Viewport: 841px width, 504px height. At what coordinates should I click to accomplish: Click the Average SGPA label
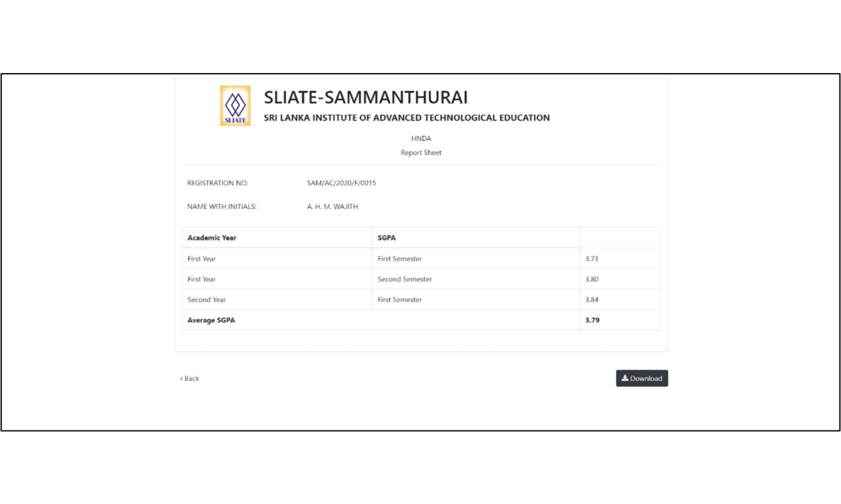pyautogui.click(x=211, y=320)
